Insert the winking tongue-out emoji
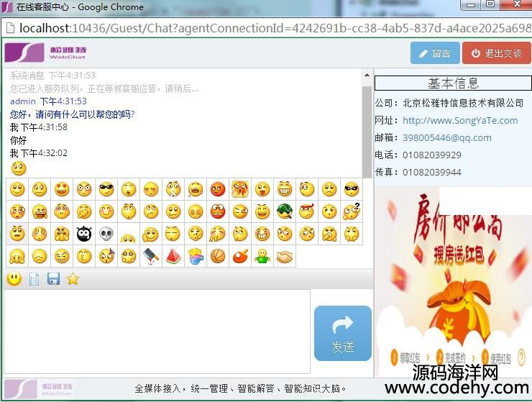 [x=262, y=189]
